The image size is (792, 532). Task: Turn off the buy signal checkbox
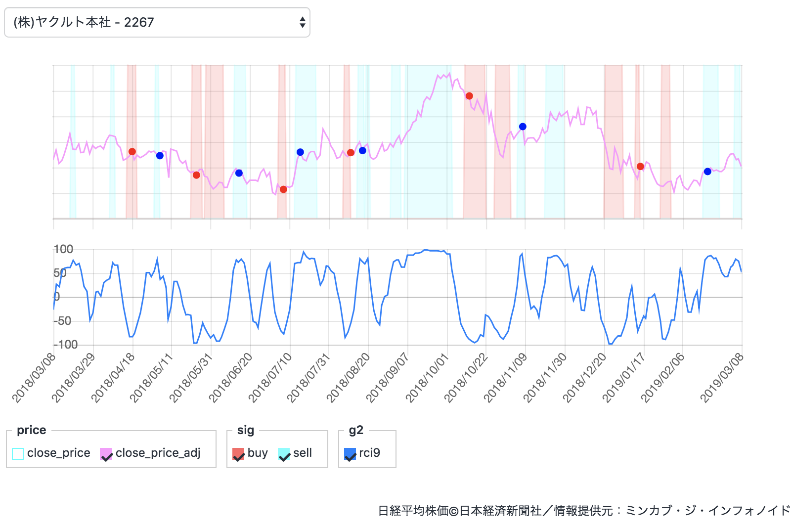point(238,453)
